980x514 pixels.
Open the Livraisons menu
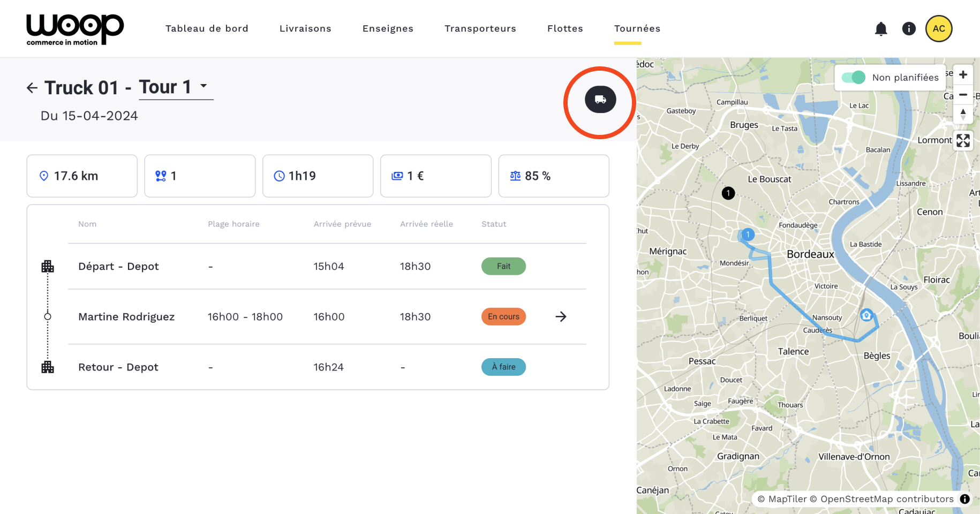pos(305,29)
